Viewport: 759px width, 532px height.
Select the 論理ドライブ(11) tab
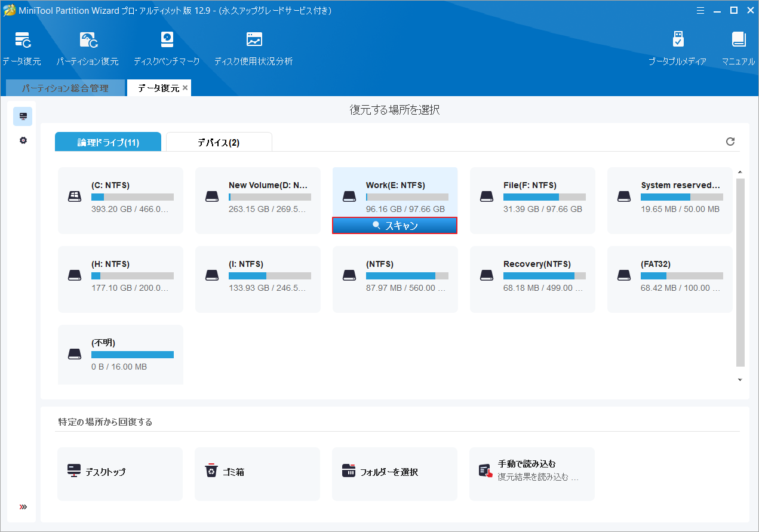[x=108, y=142]
